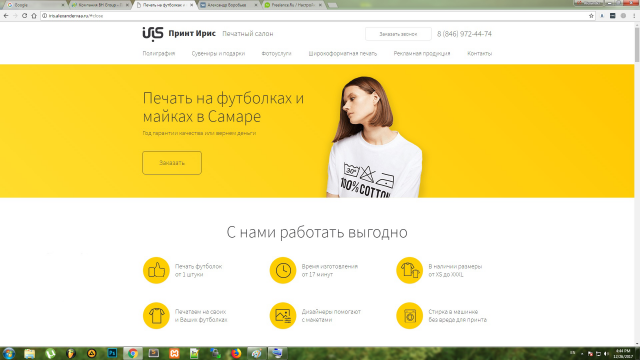
Task: Open XAMPP from the taskbar
Action: (x=174, y=353)
